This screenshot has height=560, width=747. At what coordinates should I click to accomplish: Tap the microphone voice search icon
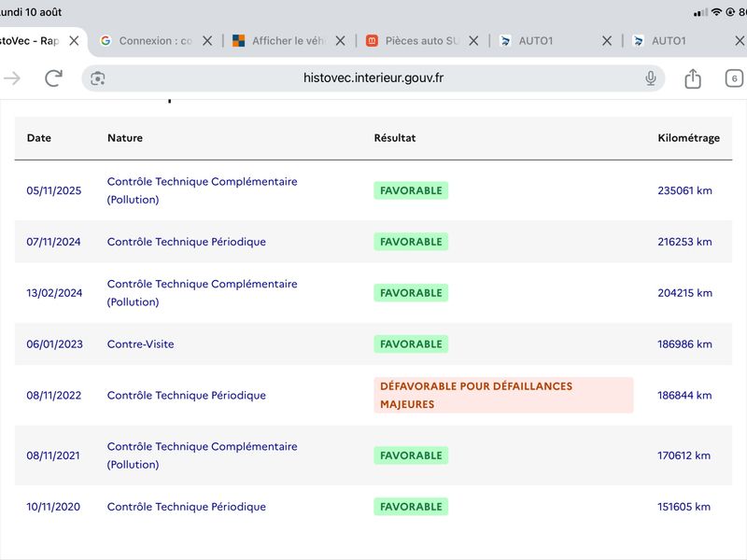pos(650,78)
